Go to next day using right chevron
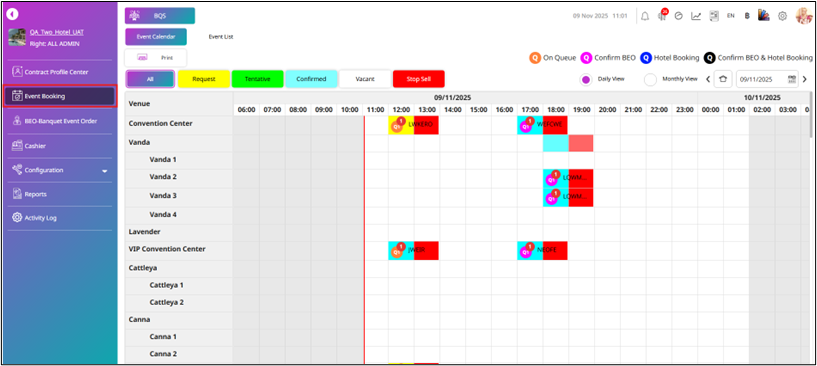Screen dimensions: 817x366 804,79
